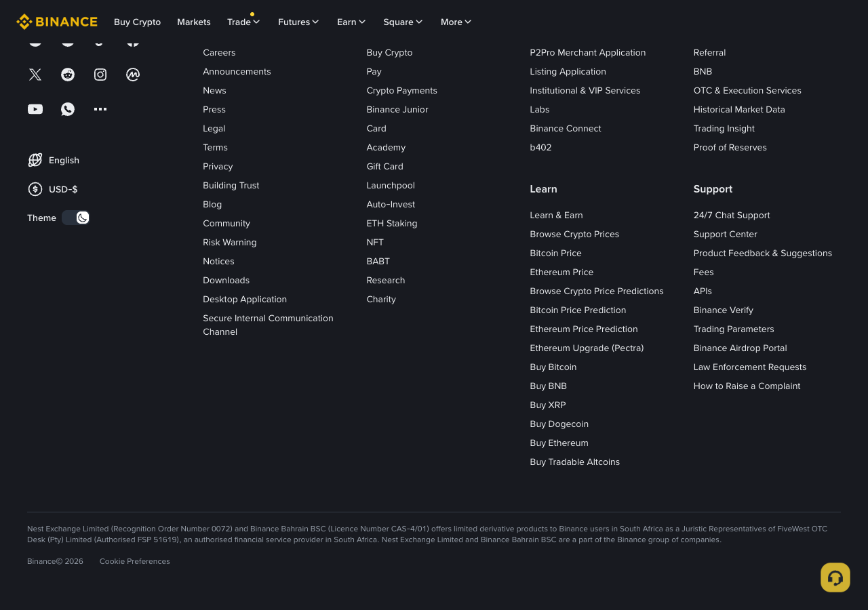The image size is (868, 610).
Task: Open Cookie Preferences in the footer
Action: 135,561
